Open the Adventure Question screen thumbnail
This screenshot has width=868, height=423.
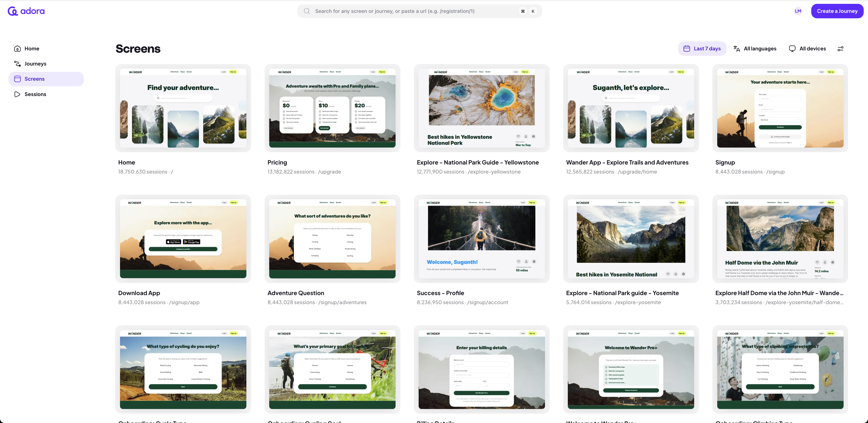pyautogui.click(x=332, y=239)
